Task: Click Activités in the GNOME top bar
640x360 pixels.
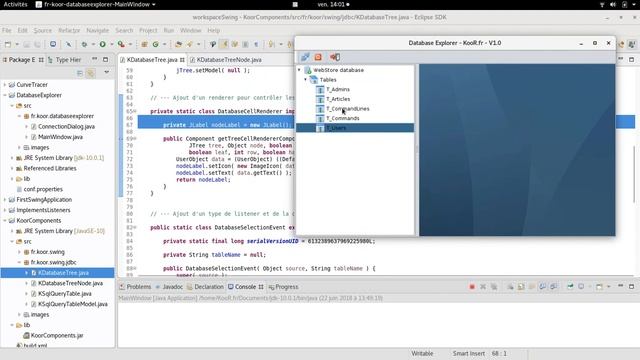Action: [x=16, y=4]
